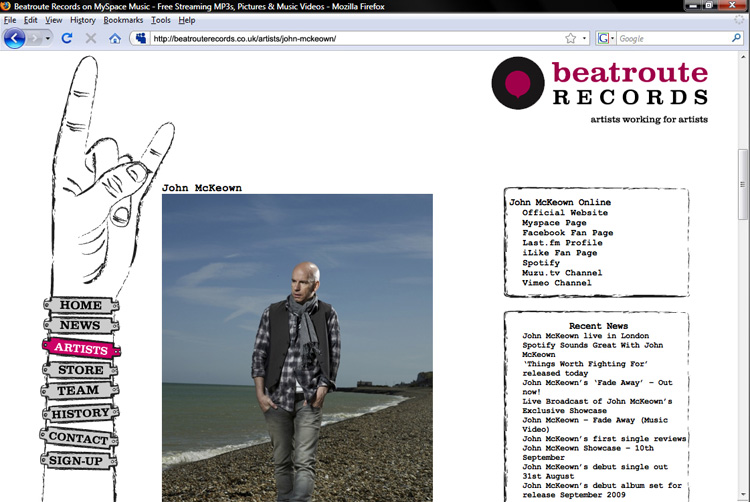The width and height of the screenshot is (750, 502).
Task: Open the HISTORY wristband link
Action: pyautogui.click(x=80, y=413)
